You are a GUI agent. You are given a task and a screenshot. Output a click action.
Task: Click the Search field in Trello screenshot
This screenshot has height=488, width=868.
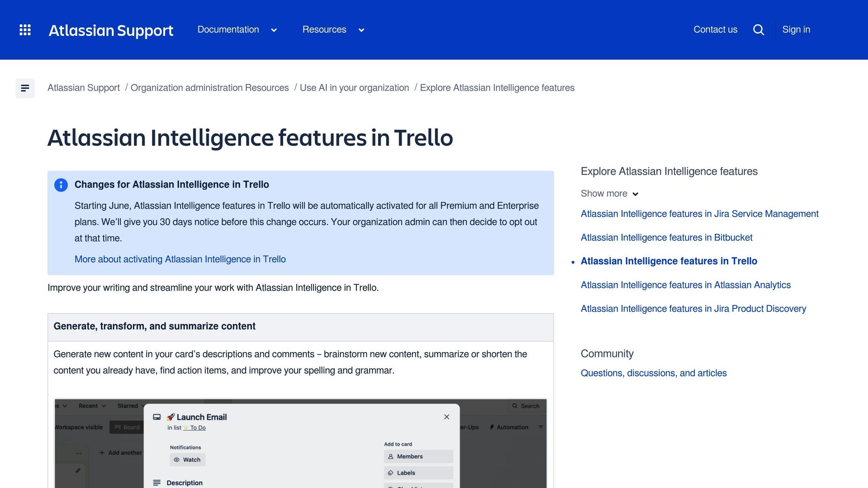point(527,406)
